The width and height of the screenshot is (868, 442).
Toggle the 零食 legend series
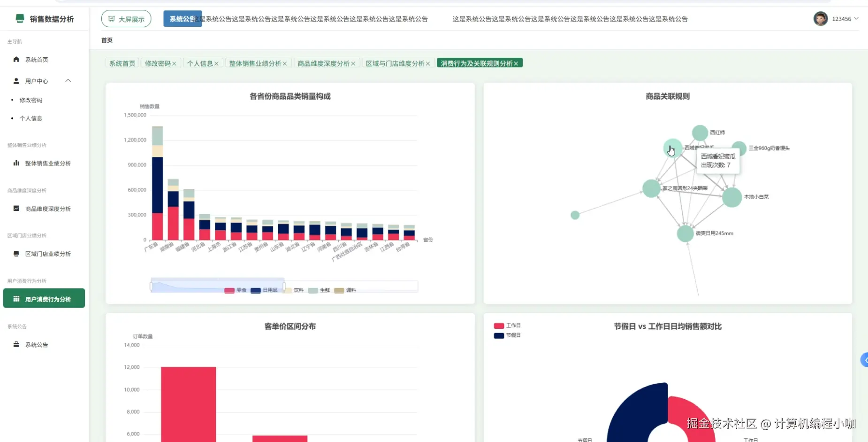point(236,290)
